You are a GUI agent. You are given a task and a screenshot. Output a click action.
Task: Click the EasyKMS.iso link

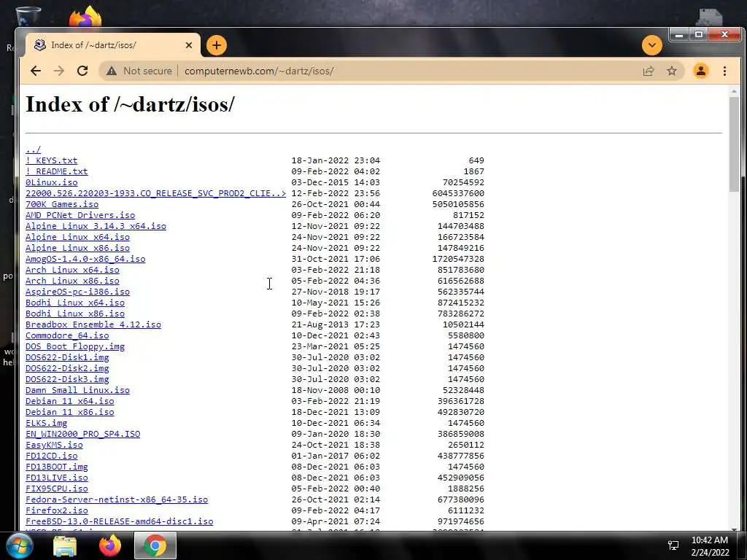54,446
